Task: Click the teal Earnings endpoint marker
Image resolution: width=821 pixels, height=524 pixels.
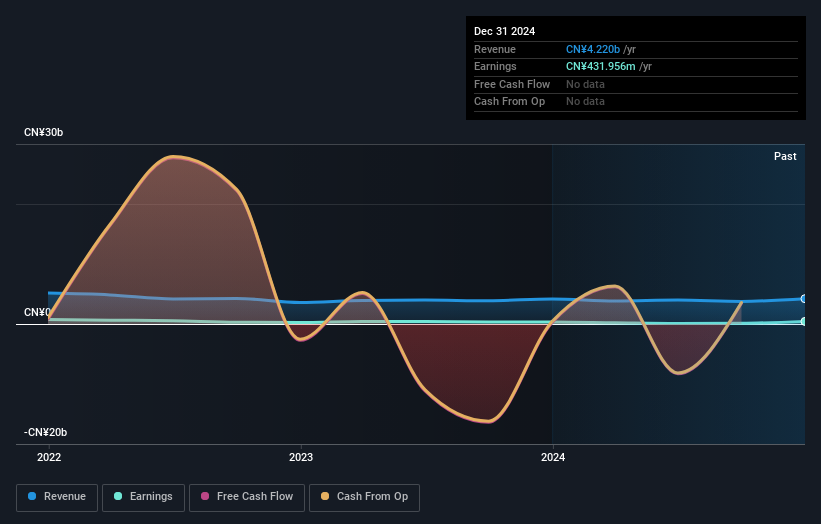Action: click(803, 321)
